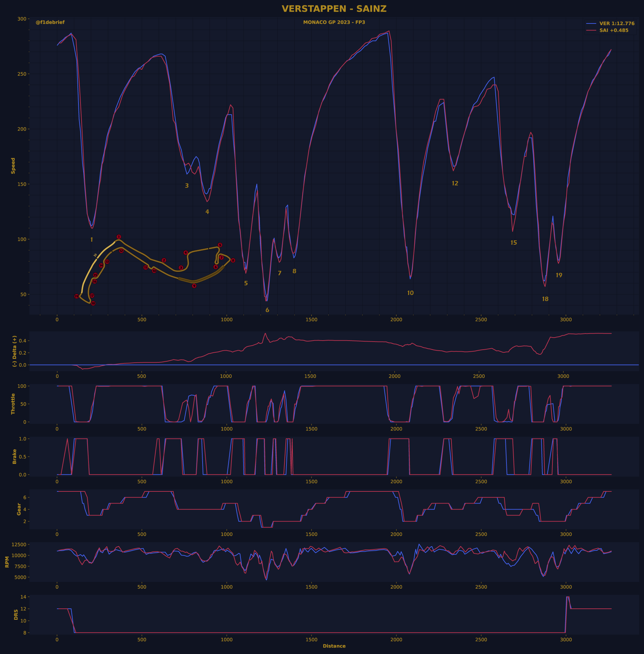Click turn 13 circle on the track map
The width and height of the screenshot is (644, 654).
pyautogui.click(x=107, y=261)
